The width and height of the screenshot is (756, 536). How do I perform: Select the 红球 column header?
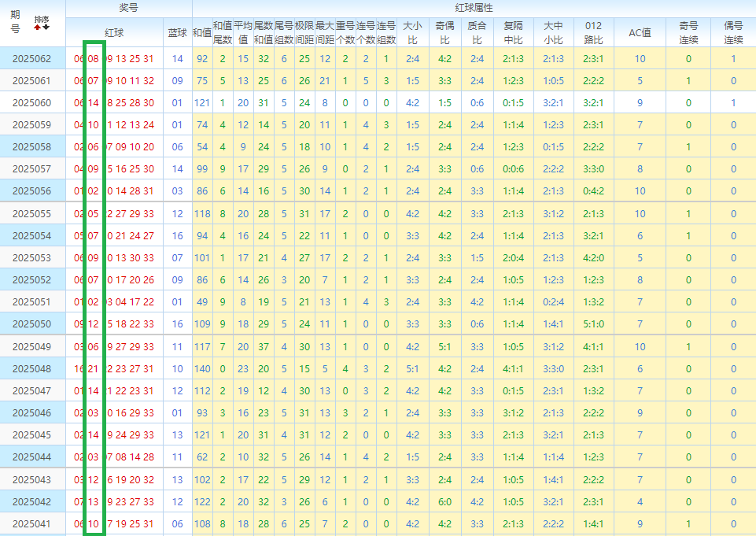tap(114, 33)
